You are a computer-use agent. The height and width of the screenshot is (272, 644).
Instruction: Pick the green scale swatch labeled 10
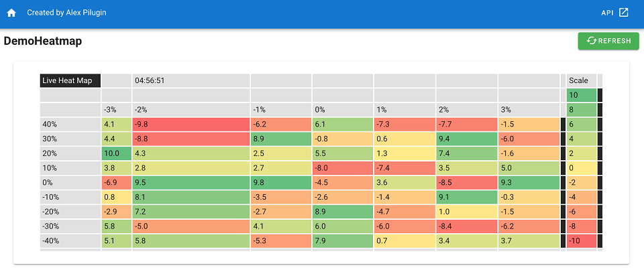pyautogui.click(x=581, y=95)
